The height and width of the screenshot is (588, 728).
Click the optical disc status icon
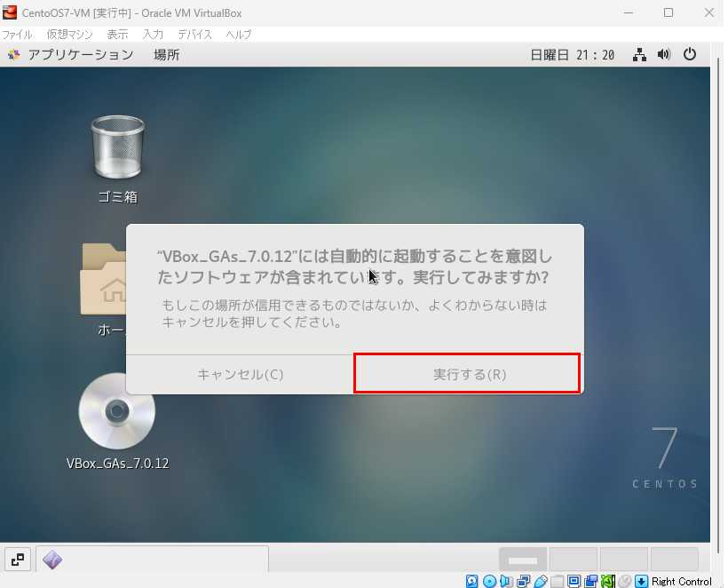(488, 582)
